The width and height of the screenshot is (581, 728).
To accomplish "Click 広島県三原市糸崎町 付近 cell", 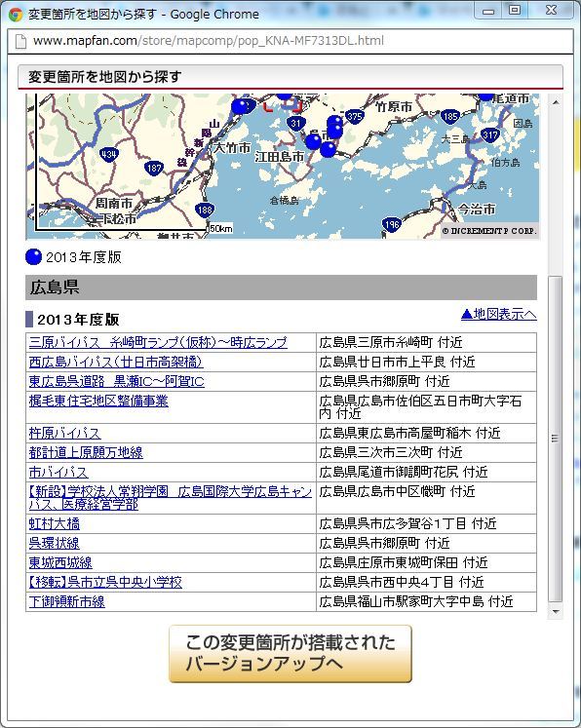I will click(x=426, y=343).
